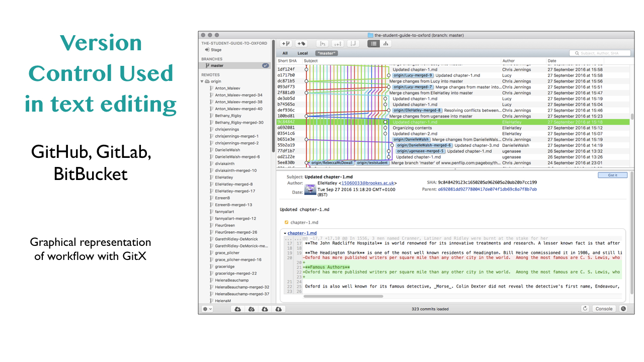Click the cherry-pick toolbar button

tap(338, 44)
